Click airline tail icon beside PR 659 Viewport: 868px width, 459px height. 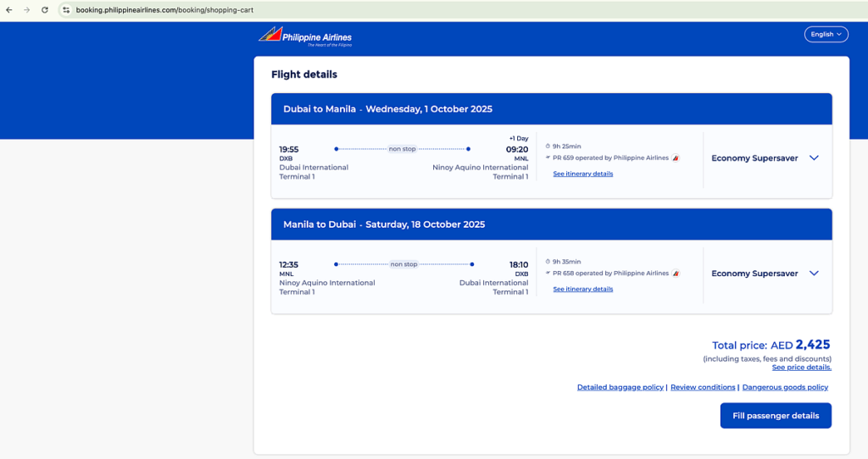(676, 158)
